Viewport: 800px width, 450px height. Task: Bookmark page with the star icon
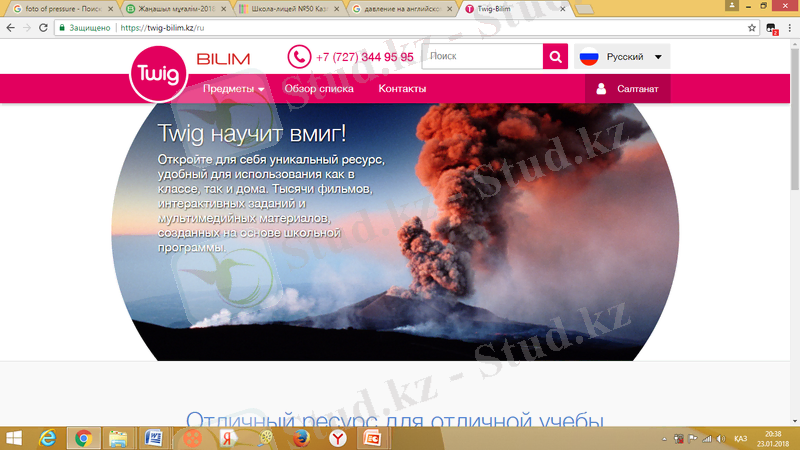(x=752, y=28)
